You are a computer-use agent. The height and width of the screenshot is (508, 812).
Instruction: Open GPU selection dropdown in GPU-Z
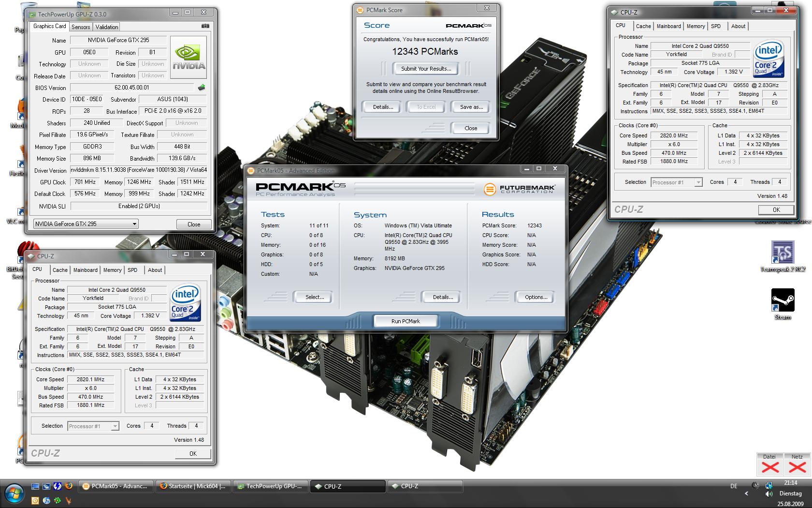86,224
